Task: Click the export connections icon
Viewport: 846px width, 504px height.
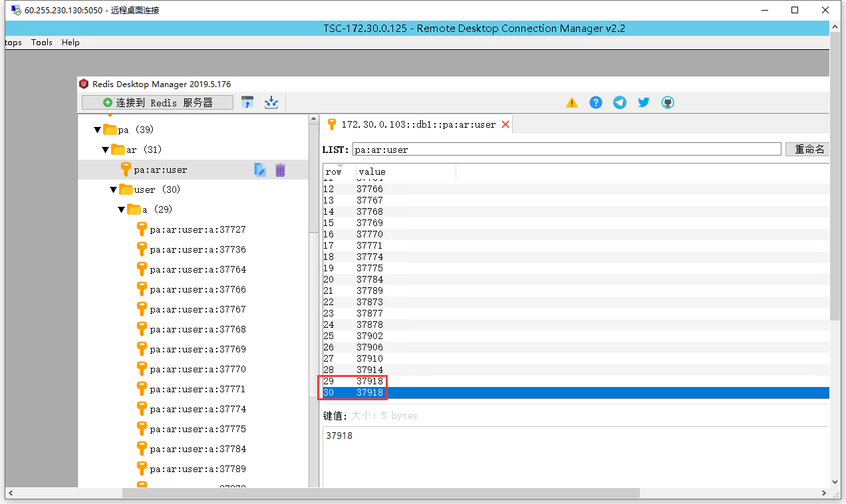Action: pos(271,102)
